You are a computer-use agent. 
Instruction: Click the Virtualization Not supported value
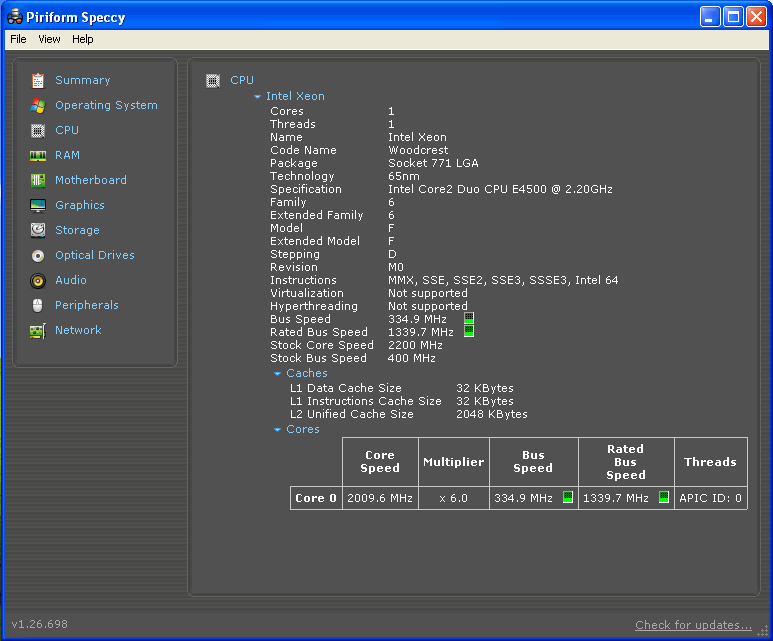pos(428,293)
